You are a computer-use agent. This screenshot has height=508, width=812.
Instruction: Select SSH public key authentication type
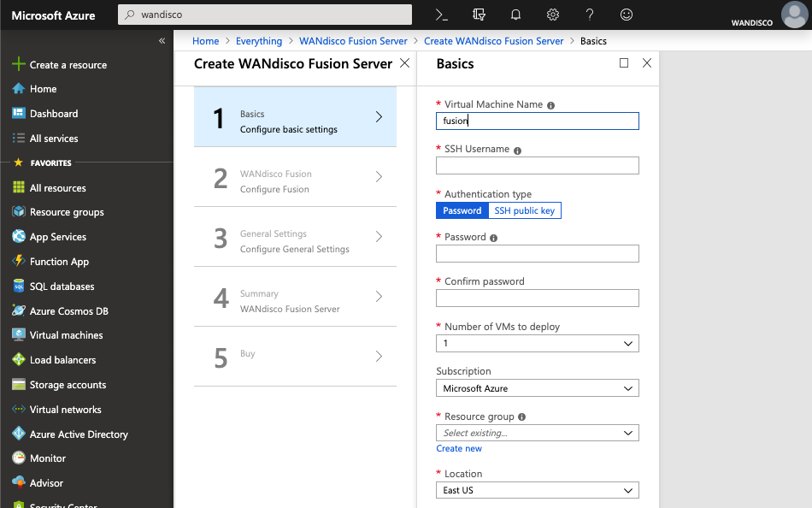pos(525,210)
